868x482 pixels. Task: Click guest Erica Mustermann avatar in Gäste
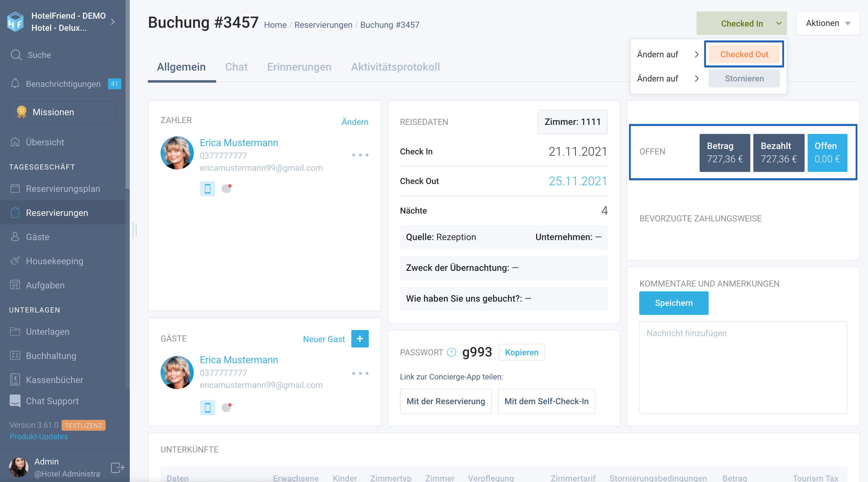[177, 373]
